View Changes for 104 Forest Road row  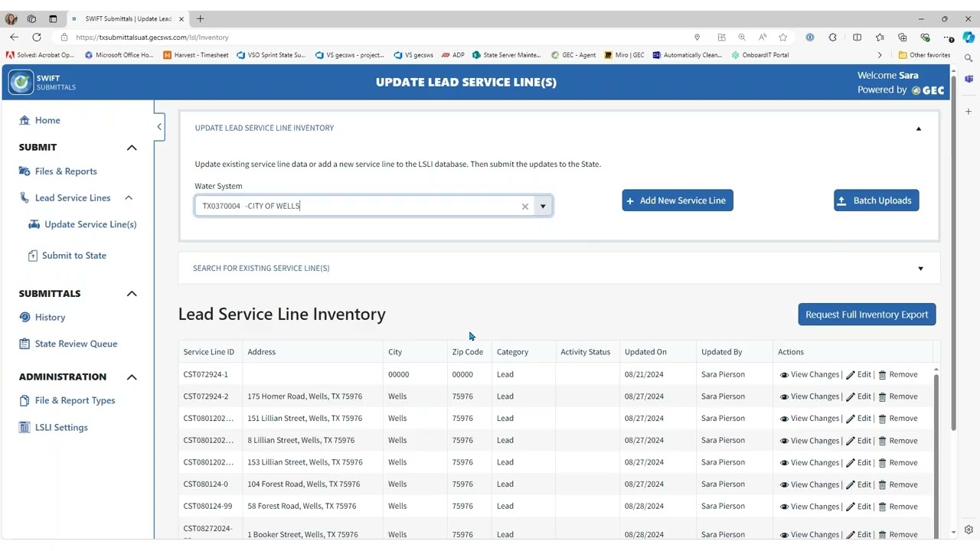coord(809,484)
